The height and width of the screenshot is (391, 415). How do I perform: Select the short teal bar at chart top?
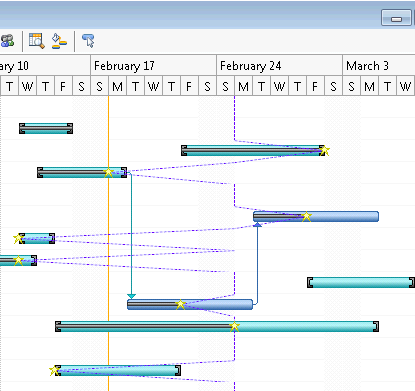[46, 128]
